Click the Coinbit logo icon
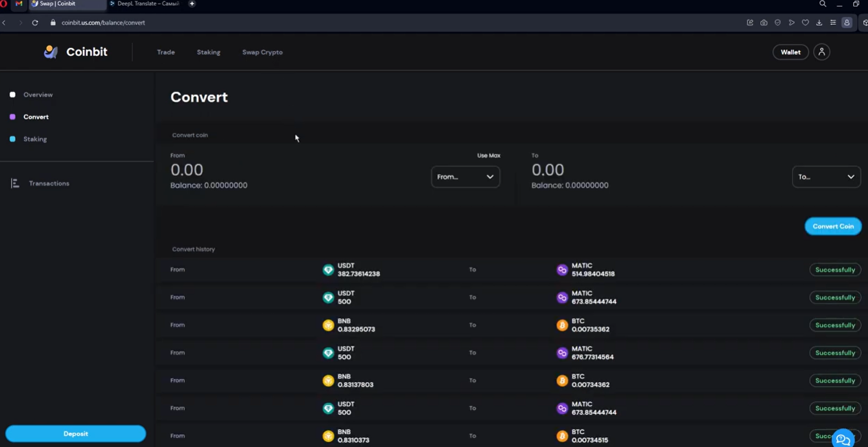Image resolution: width=868 pixels, height=447 pixels. pyautogui.click(x=51, y=52)
